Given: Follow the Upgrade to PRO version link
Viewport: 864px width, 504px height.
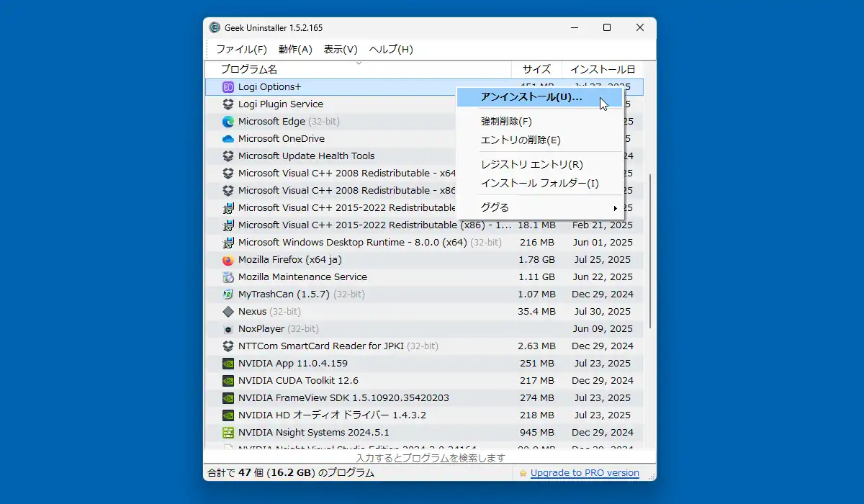Looking at the screenshot, I should coord(585,473).
